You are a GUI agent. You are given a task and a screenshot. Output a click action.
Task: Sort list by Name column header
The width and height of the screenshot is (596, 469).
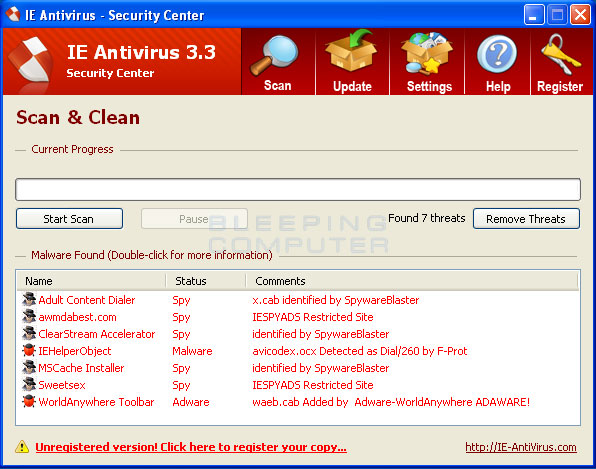[91, 281]
